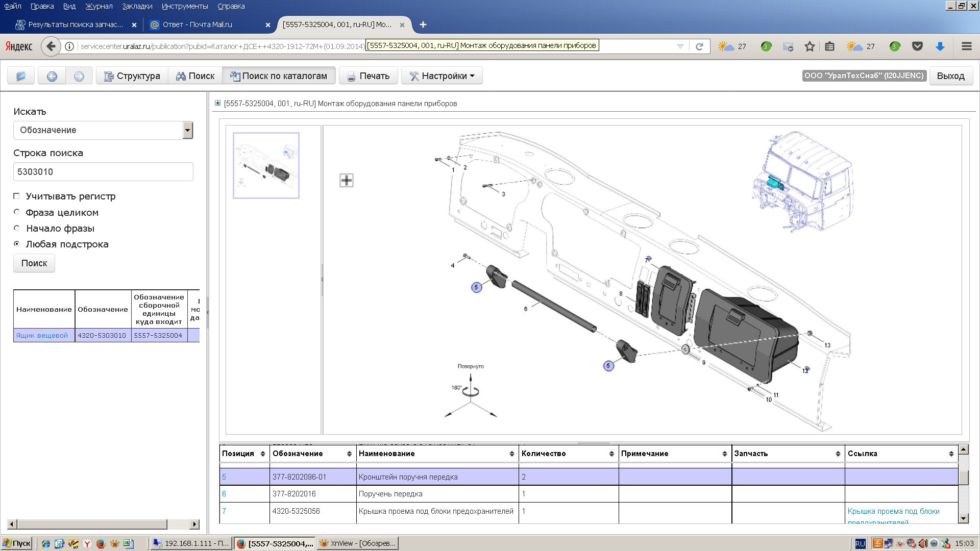Click the diagram overview thumbnail

pos(266,165)
